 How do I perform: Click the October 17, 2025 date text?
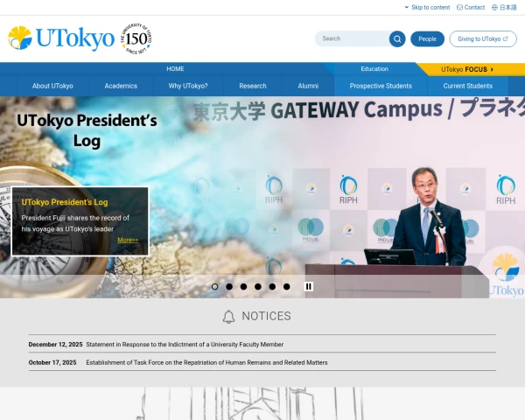(x=52, y=362)
